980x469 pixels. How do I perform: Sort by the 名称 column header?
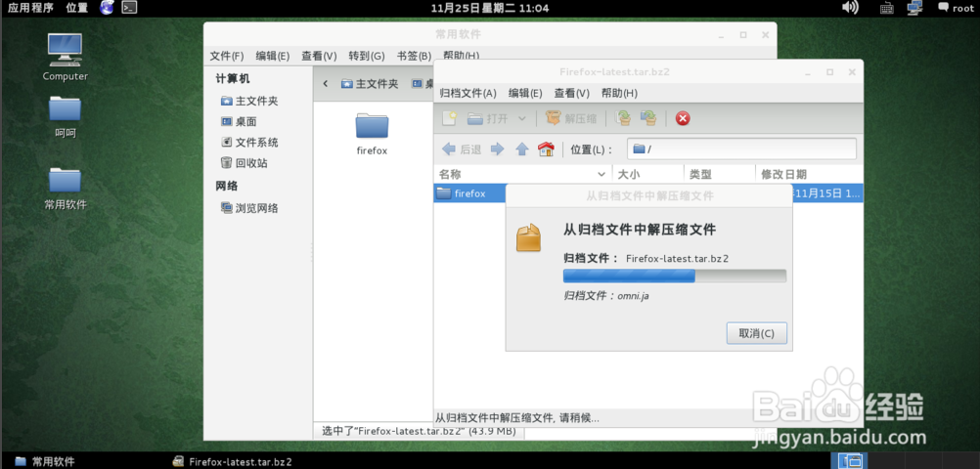[x=522, y=174]
